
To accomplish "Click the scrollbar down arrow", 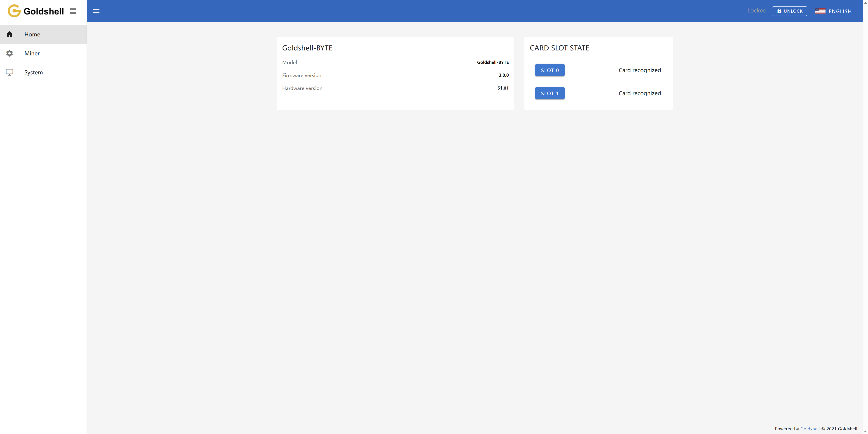I will [x=865, y=432].
